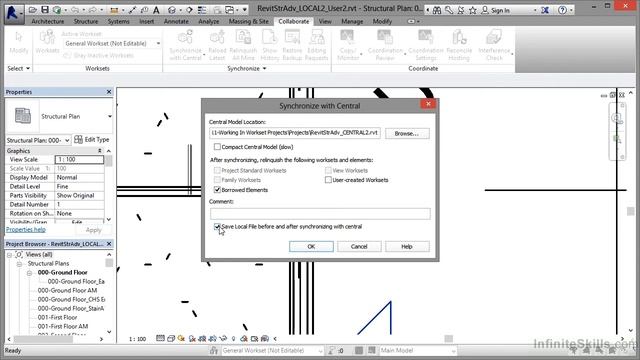Open the Architecture ribbon tab
This screenshot has width=640, height=360.
pos(48,21)
